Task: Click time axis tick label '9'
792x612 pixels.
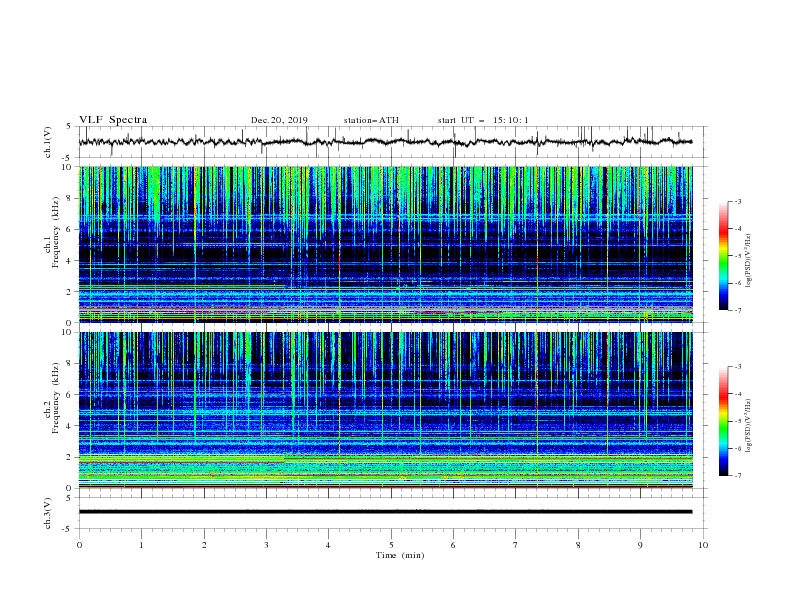Action: [x=640, y=545]
